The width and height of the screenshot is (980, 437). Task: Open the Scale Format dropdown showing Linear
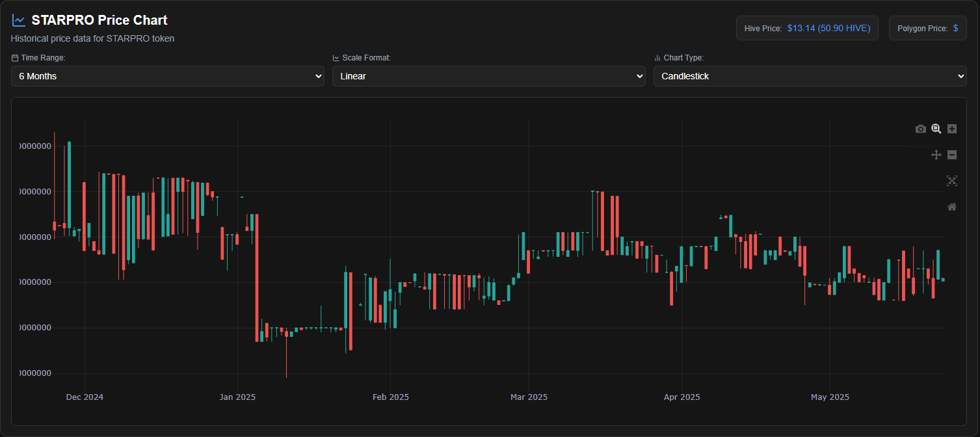point(489,76)
